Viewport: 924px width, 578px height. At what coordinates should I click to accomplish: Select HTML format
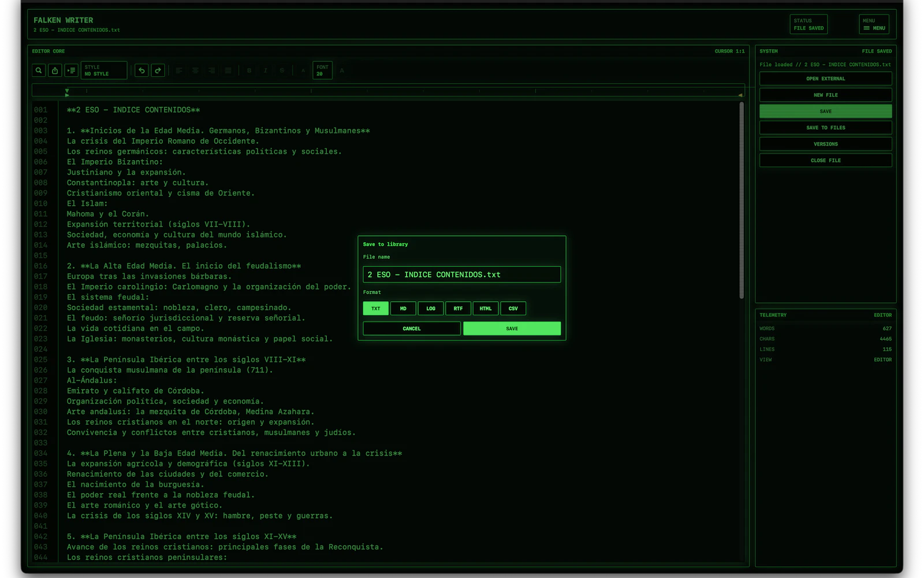click(486, 309)
